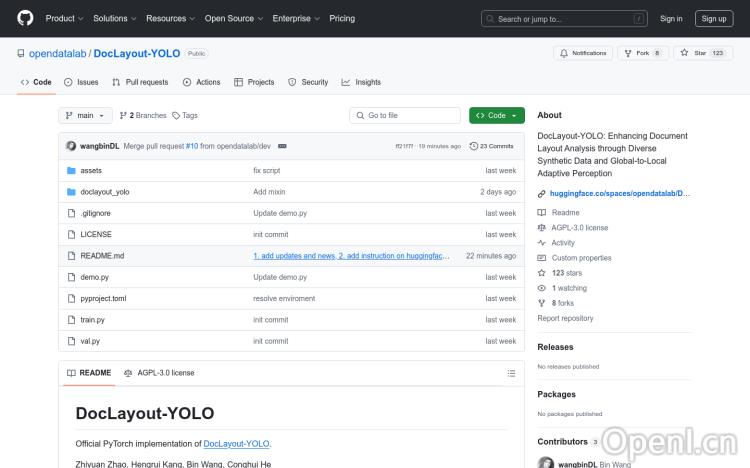This screenshot has width=750, height=468.
Task: Open the assets folder
Action: 91,171
